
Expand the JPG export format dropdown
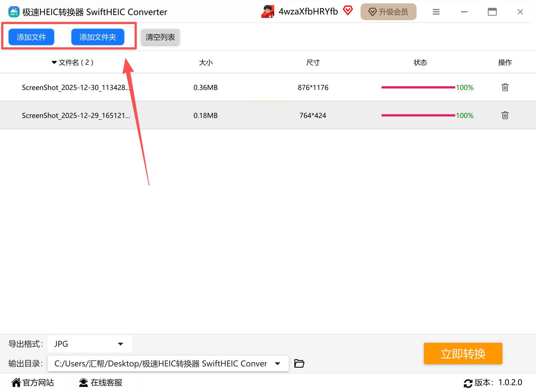coord(90,344)
